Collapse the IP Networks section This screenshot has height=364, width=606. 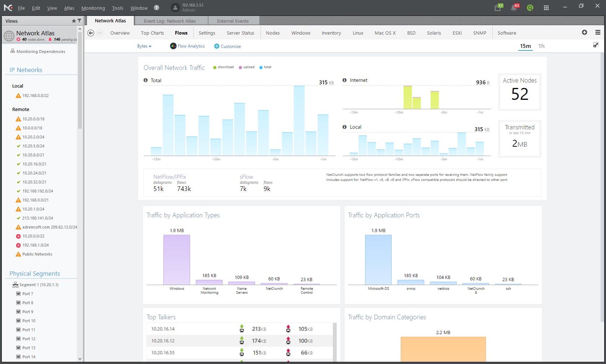click(x=7, y=70)
